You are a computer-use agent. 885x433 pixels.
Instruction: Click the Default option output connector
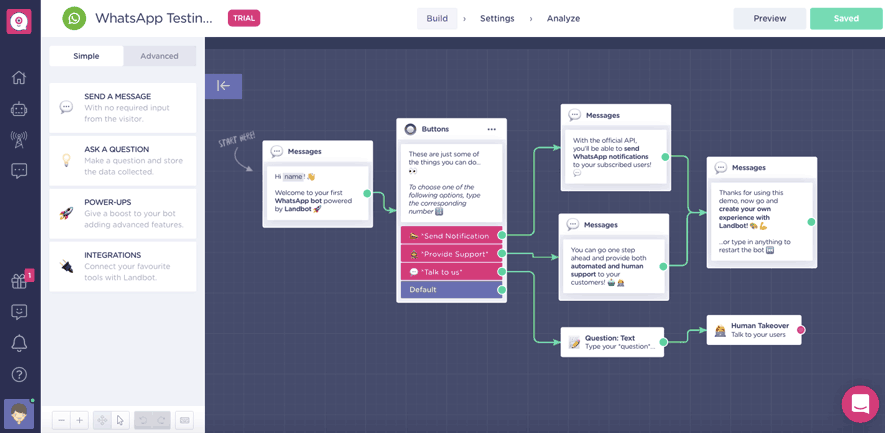pyautogui.click(x=502, y=290)
